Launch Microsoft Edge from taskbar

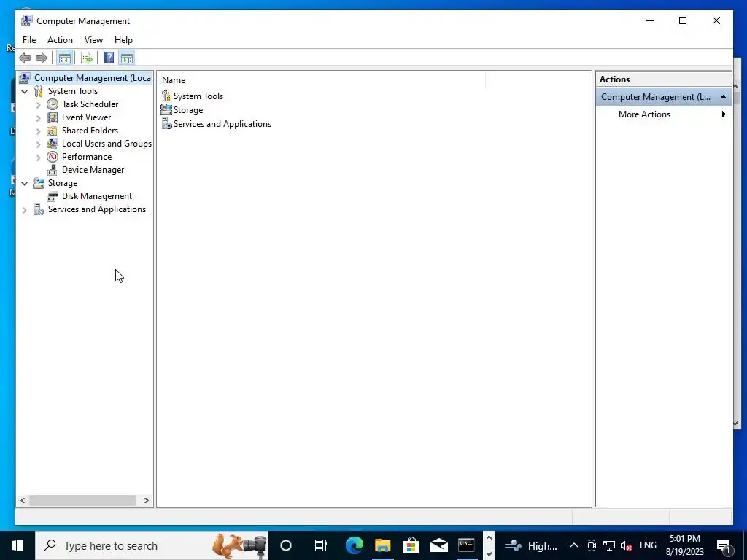354,545
